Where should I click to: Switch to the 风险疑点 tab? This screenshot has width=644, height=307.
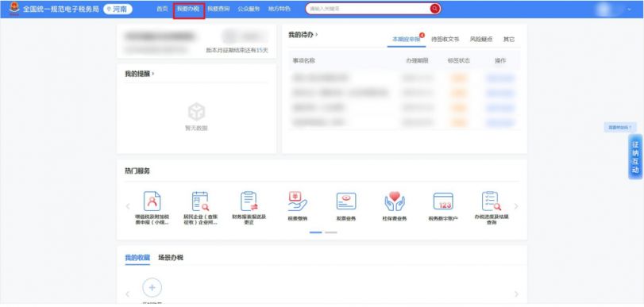pos(481,40)
